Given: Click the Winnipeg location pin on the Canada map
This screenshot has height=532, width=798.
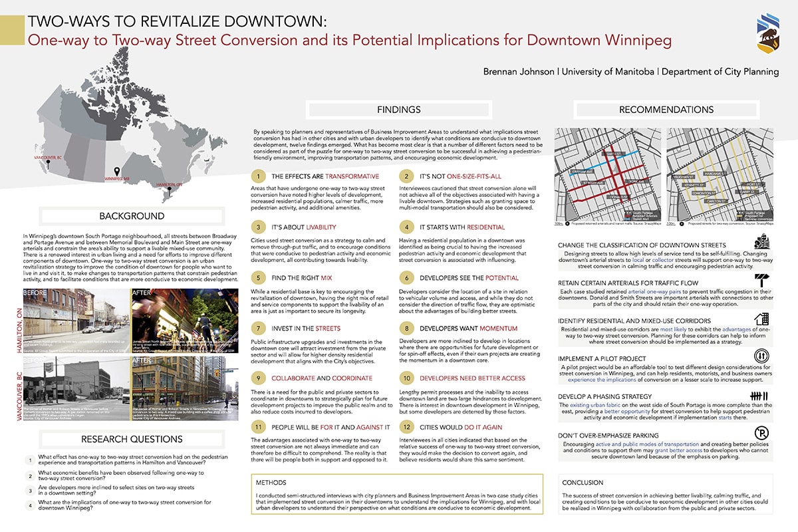Looking at the screenshot, I should coord(117,170).
